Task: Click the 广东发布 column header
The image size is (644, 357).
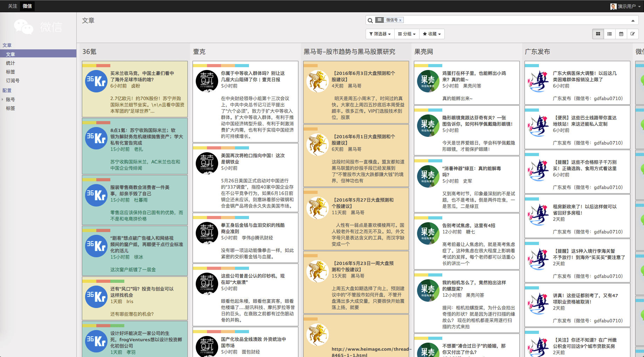Action: coord(538,52)
